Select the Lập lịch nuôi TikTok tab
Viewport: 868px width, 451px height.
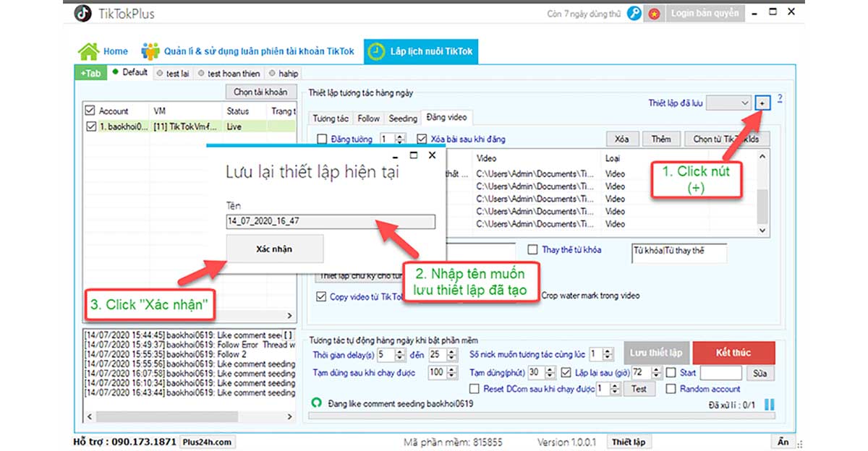coord(421,51)
